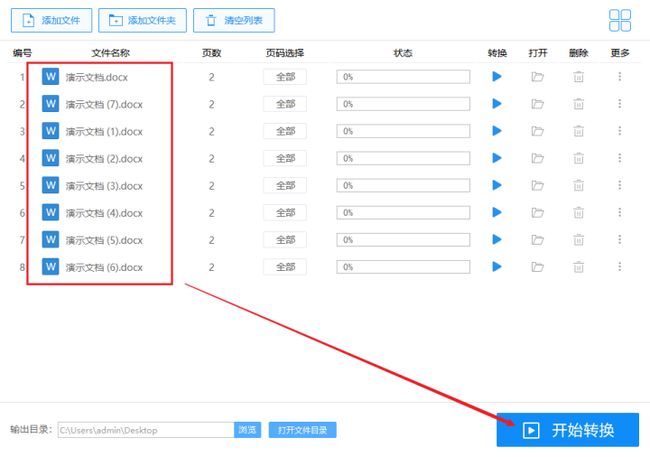The height and width of the screenshot is (457, 650).
Task: Delete 演示文档 (4).docx with trash icon
Action: pos(578,212)
